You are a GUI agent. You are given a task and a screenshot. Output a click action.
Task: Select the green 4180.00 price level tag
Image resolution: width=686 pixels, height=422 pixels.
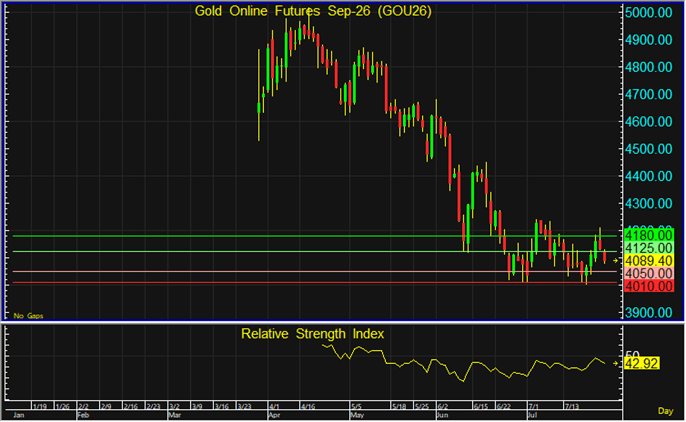(x=649, y=235)
